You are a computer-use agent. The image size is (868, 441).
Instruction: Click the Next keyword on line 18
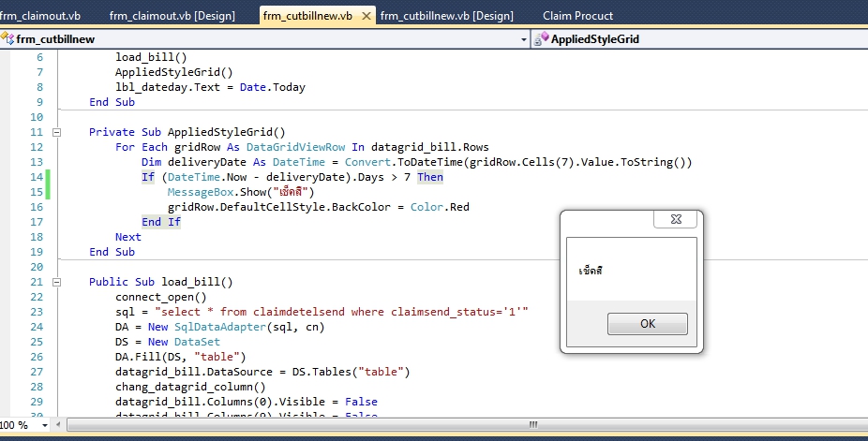(127, 237)
